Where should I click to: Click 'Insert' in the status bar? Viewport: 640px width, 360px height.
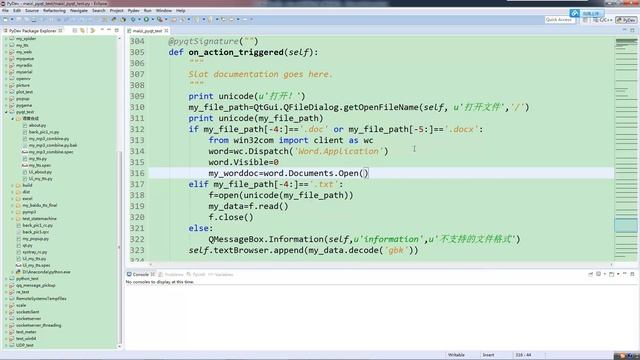pos(488,355)
